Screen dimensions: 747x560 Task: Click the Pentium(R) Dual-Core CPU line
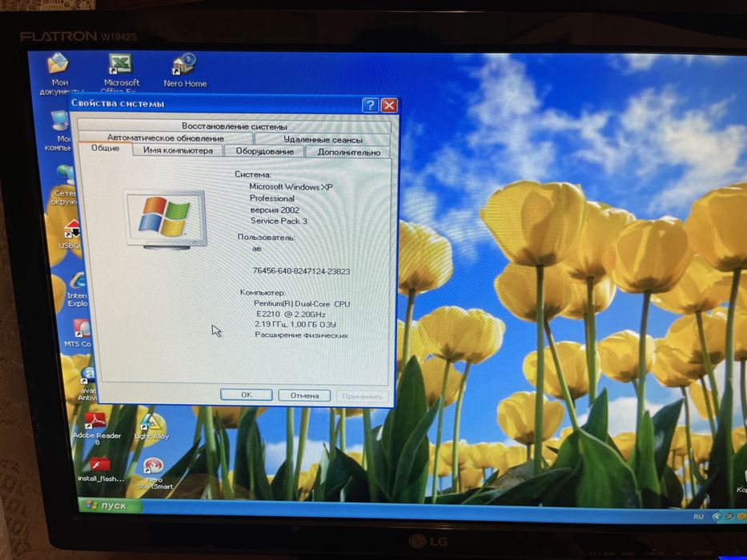302,303
